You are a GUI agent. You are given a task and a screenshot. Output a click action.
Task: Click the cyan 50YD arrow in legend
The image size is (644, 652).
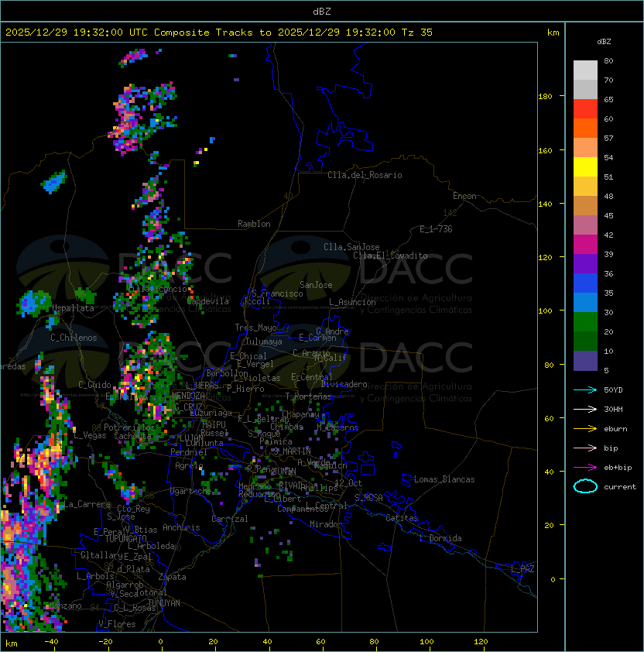[585, 389]
